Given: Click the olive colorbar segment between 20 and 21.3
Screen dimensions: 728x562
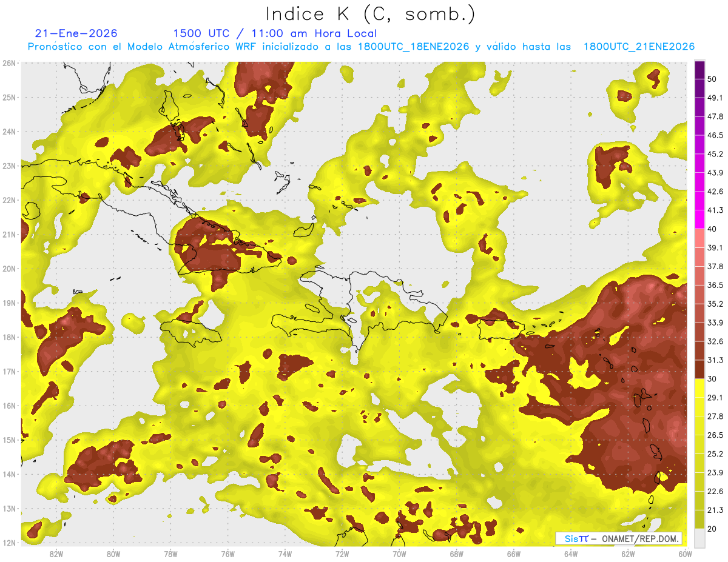Looking at the screenshot, I should (699, 519).
